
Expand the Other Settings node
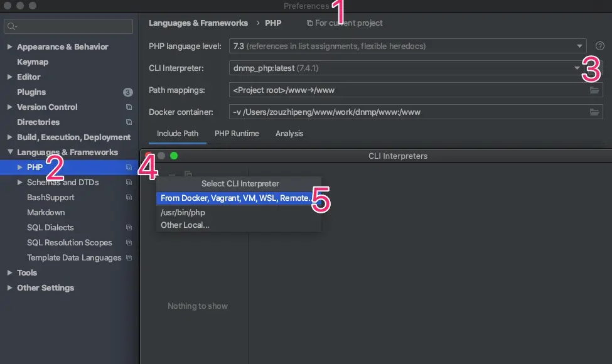pos(10,288)
